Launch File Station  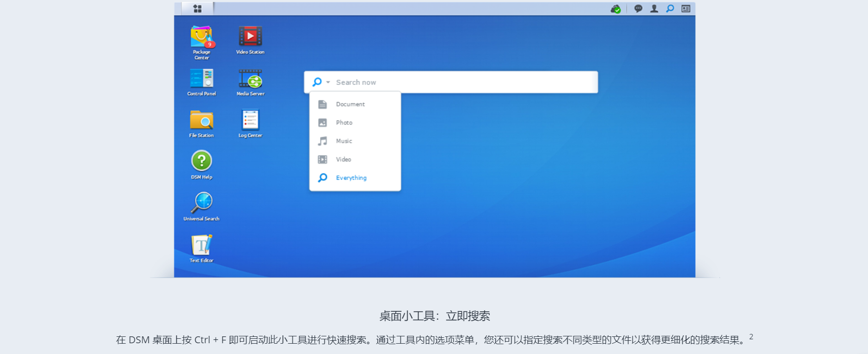[201, 121]
